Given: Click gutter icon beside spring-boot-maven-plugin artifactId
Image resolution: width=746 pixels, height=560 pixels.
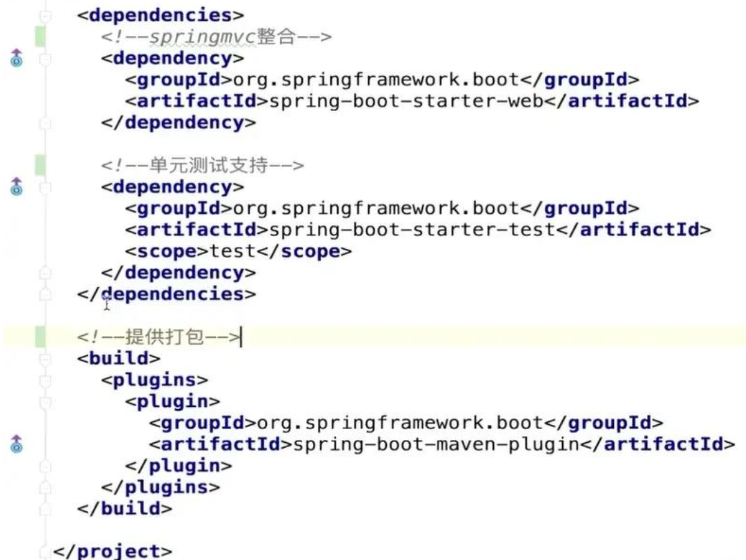Looking at the screenshot, I should coord(16,443).
